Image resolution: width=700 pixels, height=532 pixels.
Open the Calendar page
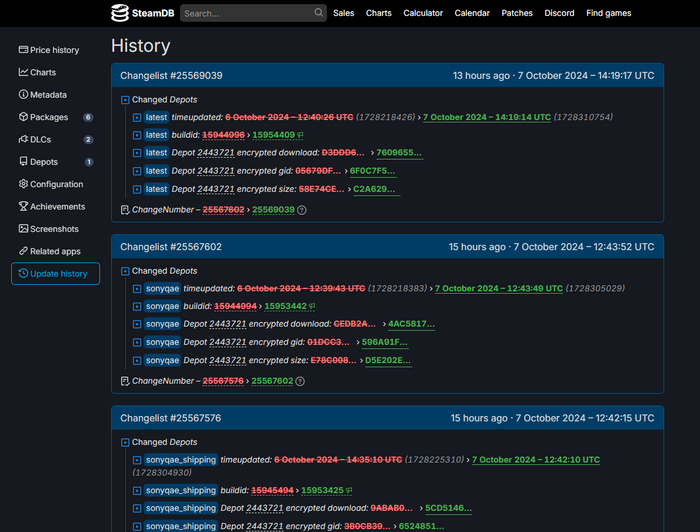(x=472, y=13)
